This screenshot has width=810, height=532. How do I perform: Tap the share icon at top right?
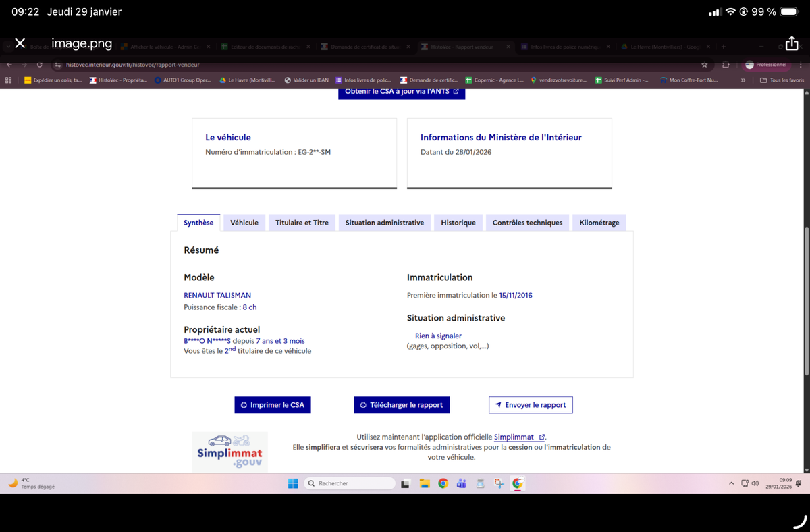[x=792, y=43]
